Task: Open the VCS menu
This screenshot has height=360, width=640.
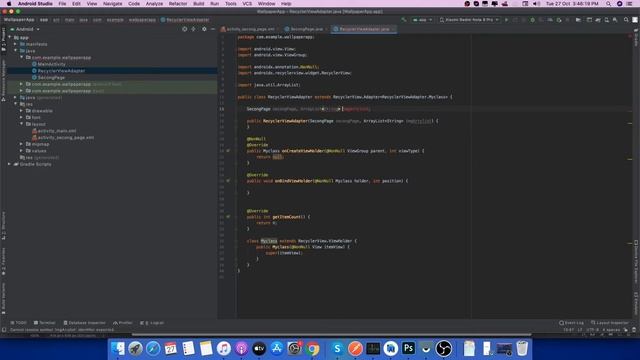Action: point(247,4)
